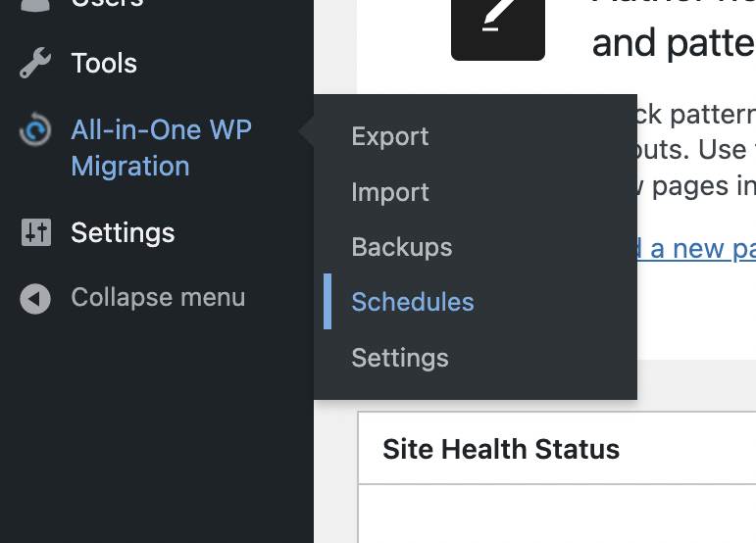Click the blue indicator bar beside Schedules

pos(328,302)
